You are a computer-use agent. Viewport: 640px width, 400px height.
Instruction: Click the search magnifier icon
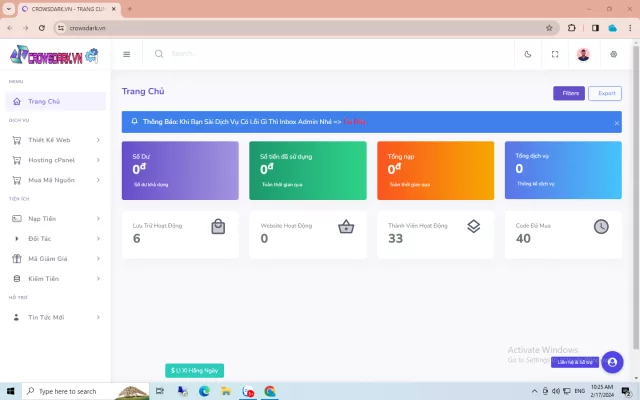159,54
